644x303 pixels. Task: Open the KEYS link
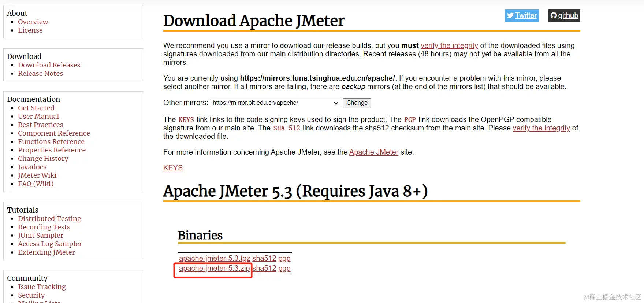point(173,168)
